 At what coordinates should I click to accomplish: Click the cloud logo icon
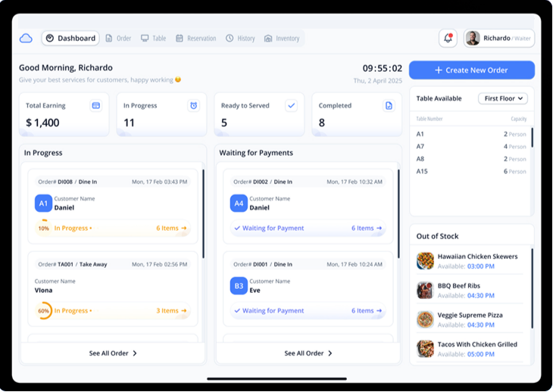click(x=26, y=38)
